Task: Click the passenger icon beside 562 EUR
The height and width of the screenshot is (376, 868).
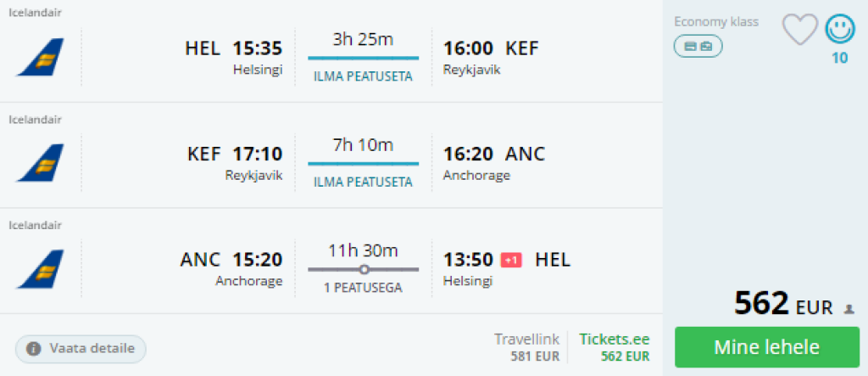Action: coord(849,310)
